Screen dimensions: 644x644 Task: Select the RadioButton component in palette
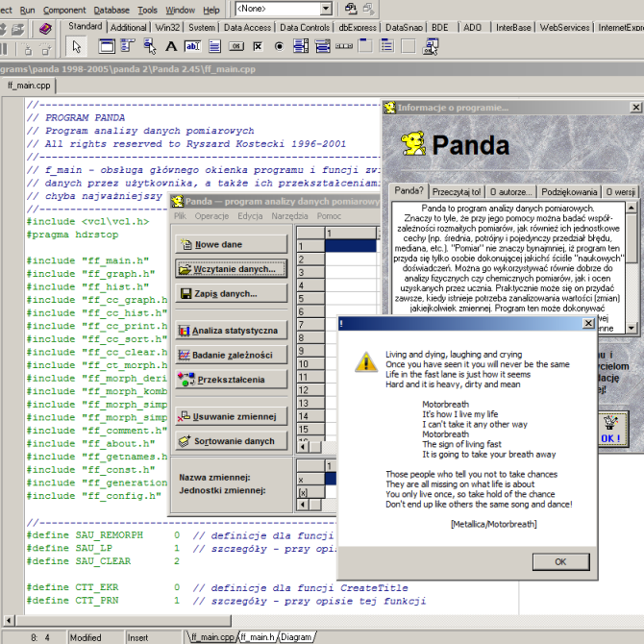tap(278, 45)
